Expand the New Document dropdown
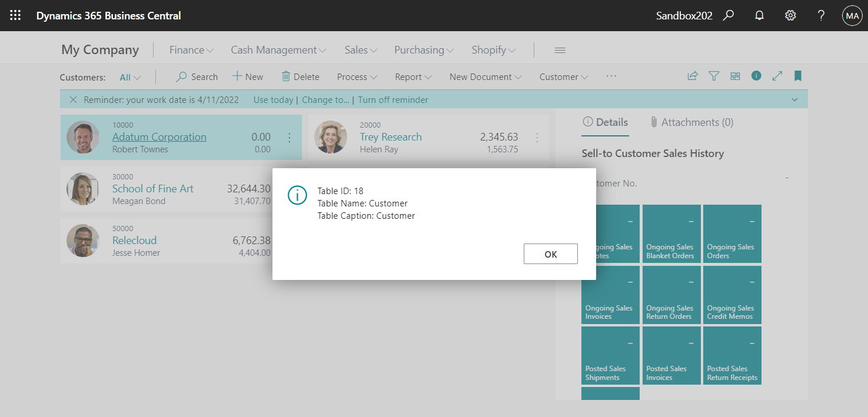Screen dimensions: 868x417 point(484,76)
